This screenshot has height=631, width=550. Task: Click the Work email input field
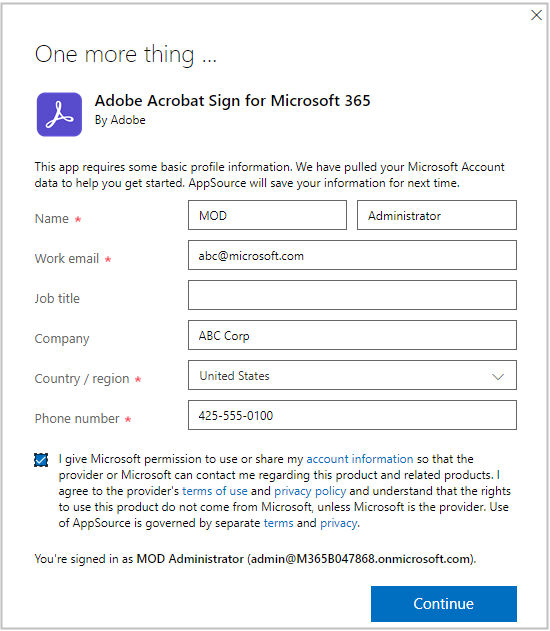tap(352, 255)
